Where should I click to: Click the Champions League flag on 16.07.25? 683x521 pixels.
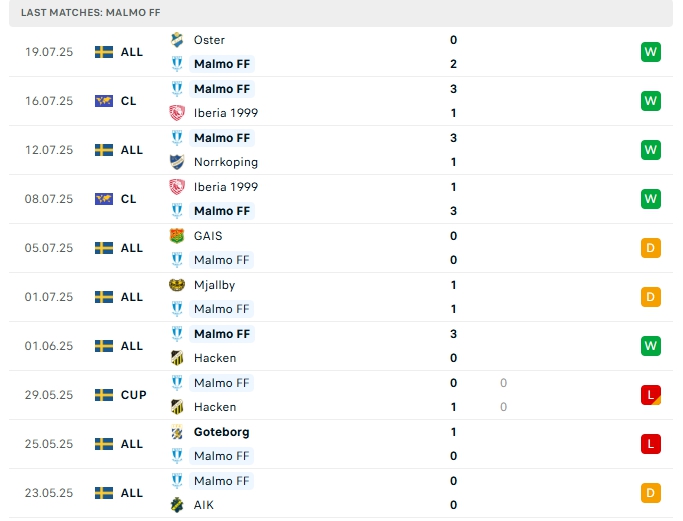coord(104,101)
